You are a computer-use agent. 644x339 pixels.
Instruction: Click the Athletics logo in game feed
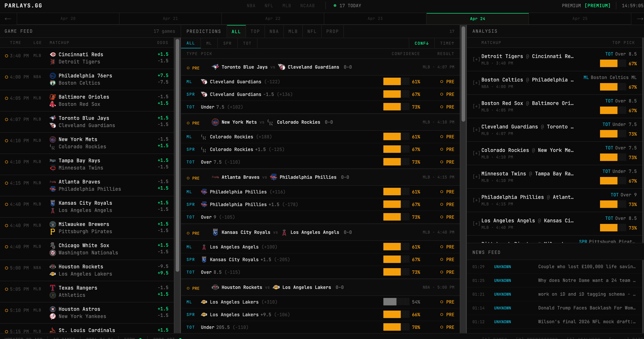[x=53, y=295]
